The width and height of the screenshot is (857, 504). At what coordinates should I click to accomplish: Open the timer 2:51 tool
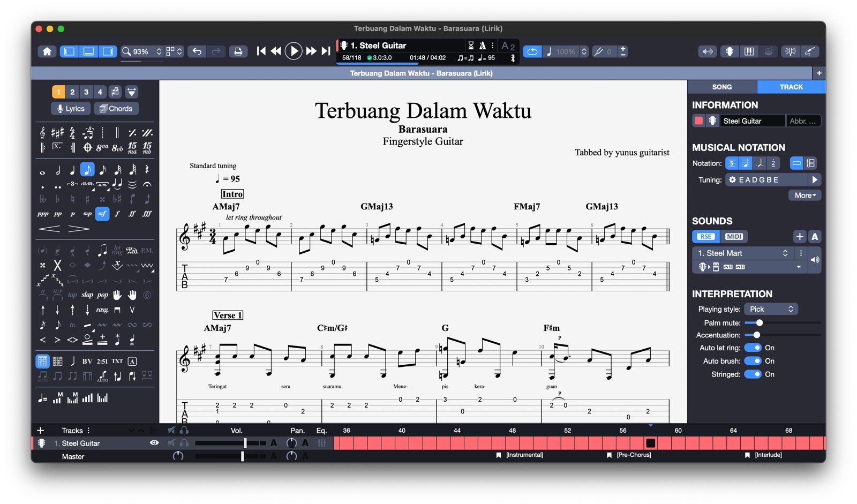click(x=102, y=361)
